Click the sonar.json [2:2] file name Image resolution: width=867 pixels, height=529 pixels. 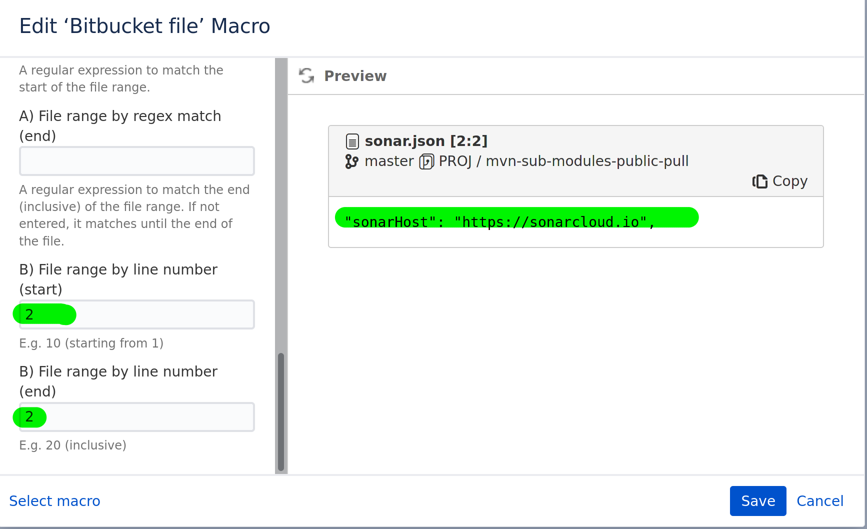[426, 141]
